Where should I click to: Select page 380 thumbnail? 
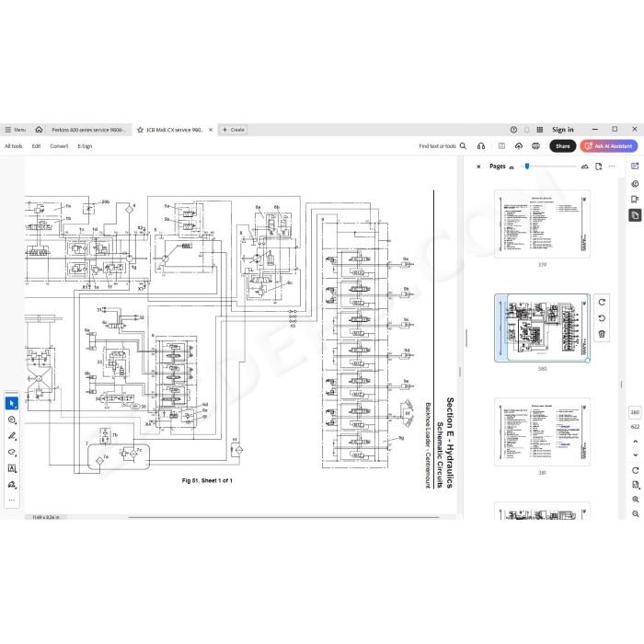pyautogui.click(x=542, y=328)
